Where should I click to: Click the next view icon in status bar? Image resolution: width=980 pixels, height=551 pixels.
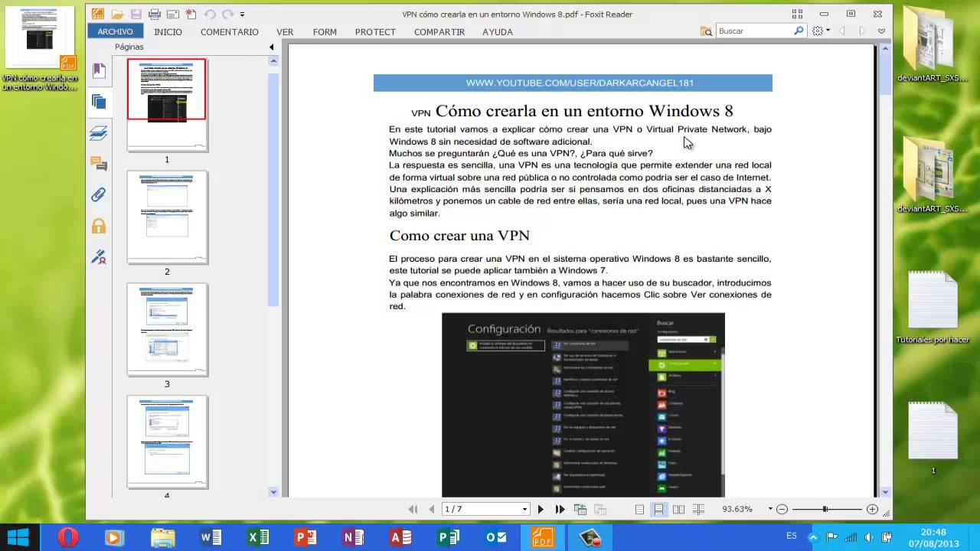tap(599, 509)
